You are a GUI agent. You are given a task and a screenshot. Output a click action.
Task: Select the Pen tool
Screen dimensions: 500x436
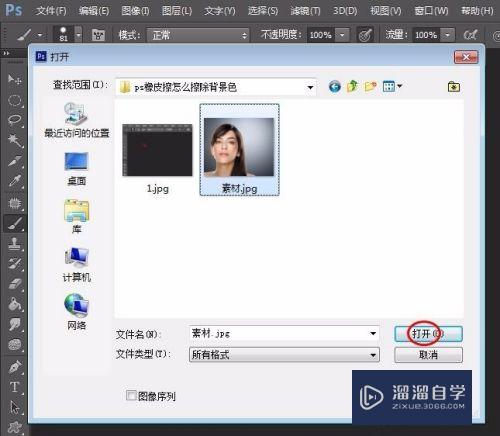(x=14, y=367)
